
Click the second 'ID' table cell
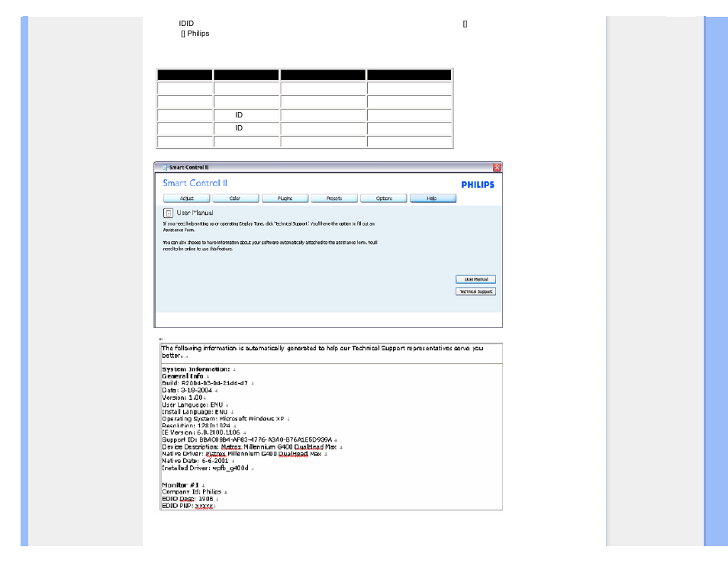239,128
